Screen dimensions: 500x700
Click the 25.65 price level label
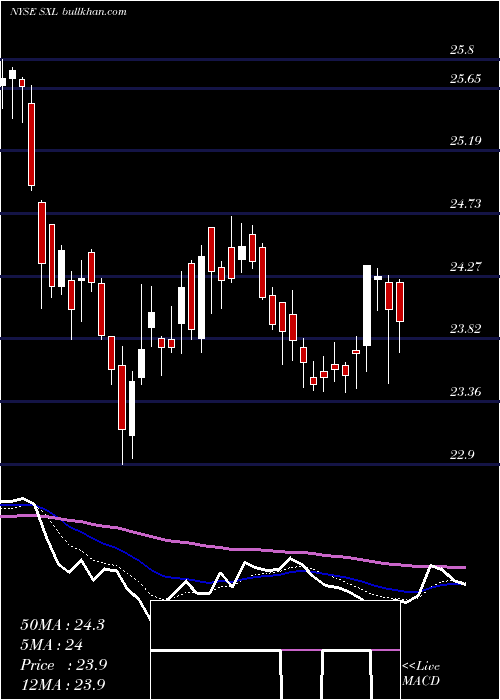tap(465, 79)
